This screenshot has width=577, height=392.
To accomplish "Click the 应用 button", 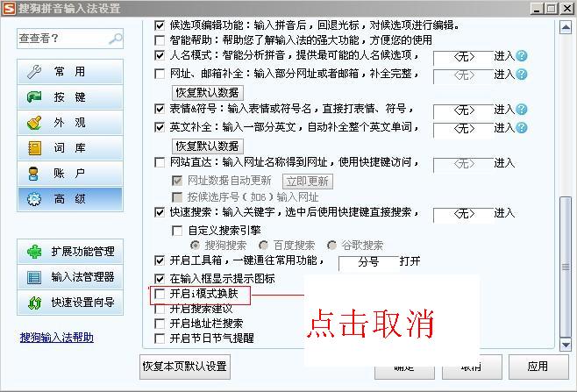I will [x=538, y=367].
